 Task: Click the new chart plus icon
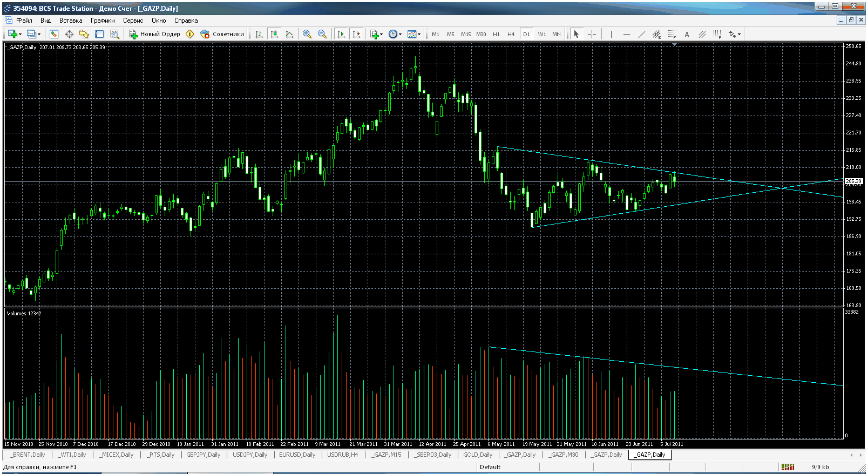pyautogui.click(x=12, y=34)
